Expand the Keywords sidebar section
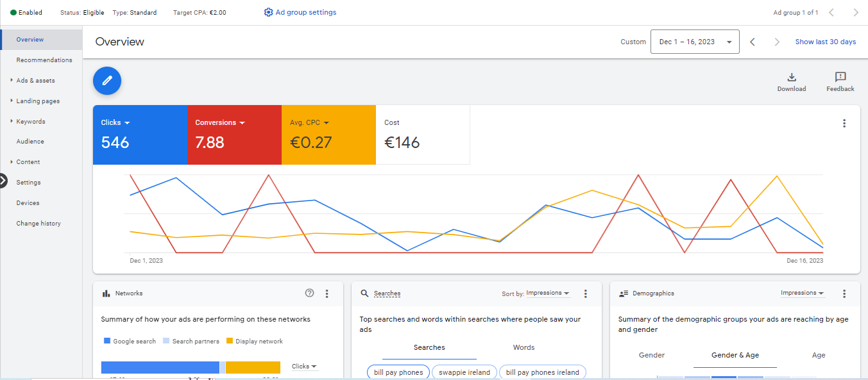 30,121
